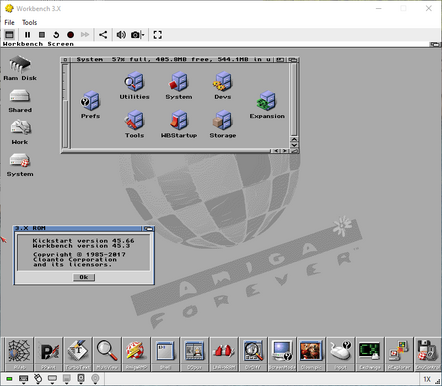Viewport: 442px width, 386px height.
Task: Pause the emulation
Action: (x=27, y=35)
